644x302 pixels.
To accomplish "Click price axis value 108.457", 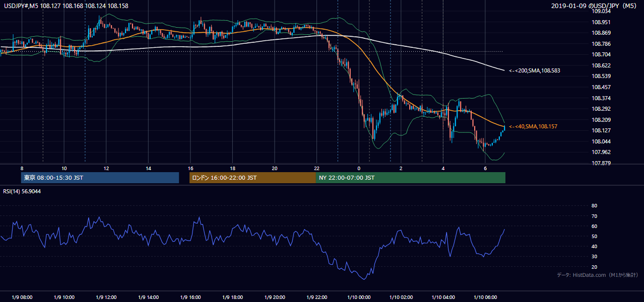I will pyautogui.click(x=601, y=87).
